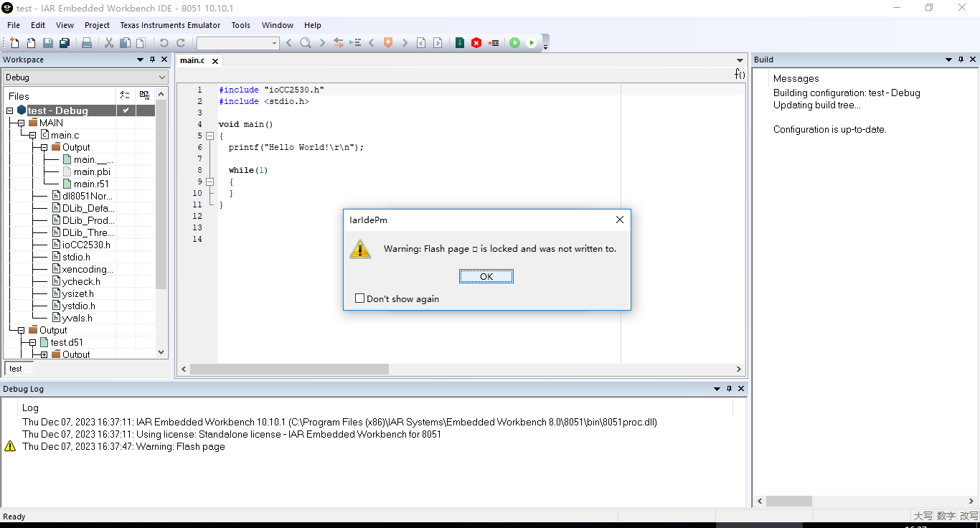Click the Print icon in toolbar
Image resolution: width=980 pixels, height=528 pixels.
(87, 43)
